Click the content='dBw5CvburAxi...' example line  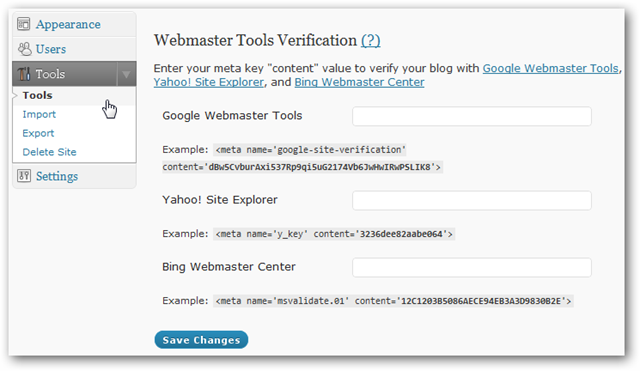click(302, 167)
